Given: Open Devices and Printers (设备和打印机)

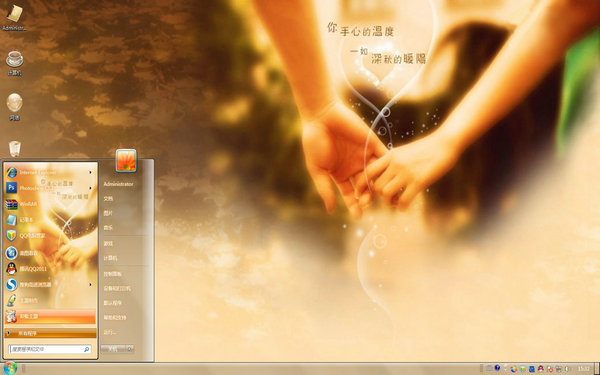Looking at the screenshot, I should pyautogui.click(x=117, y=288).
